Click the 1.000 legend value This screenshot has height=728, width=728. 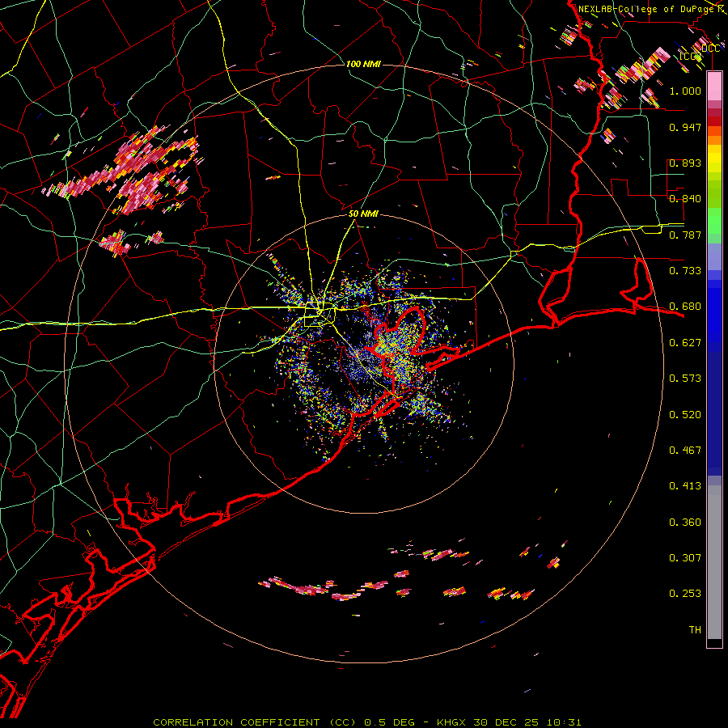[x=685, y=91]
